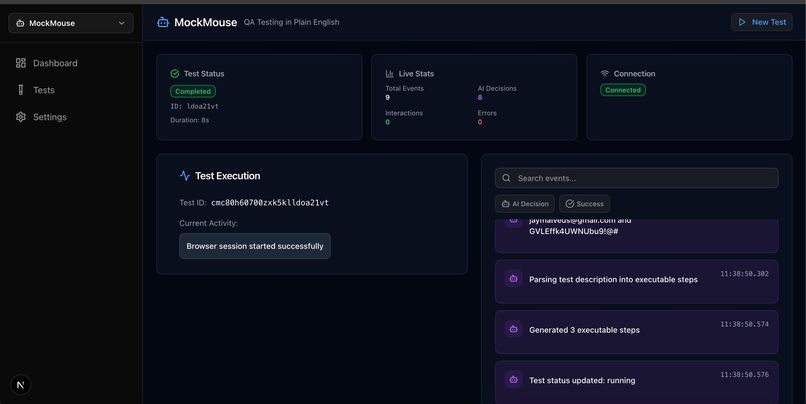Click the AI Decisions count
806x404 pixels.
(480, 97)
